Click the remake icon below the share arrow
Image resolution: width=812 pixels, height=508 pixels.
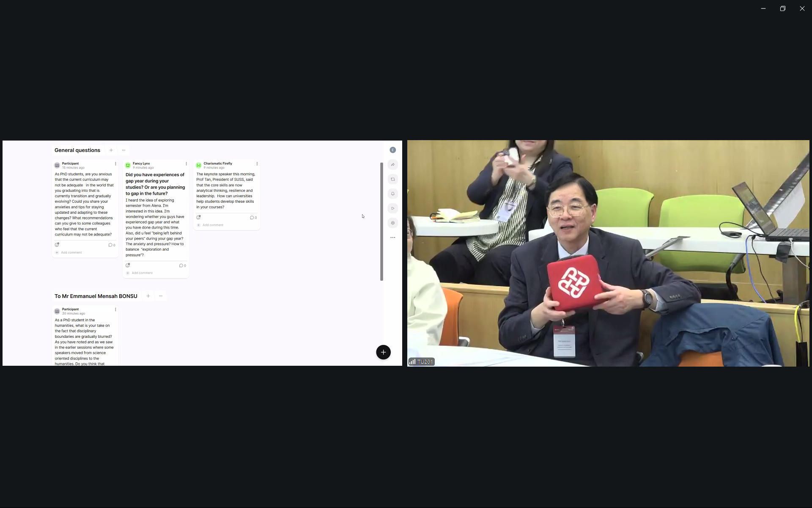click(392, 179)
